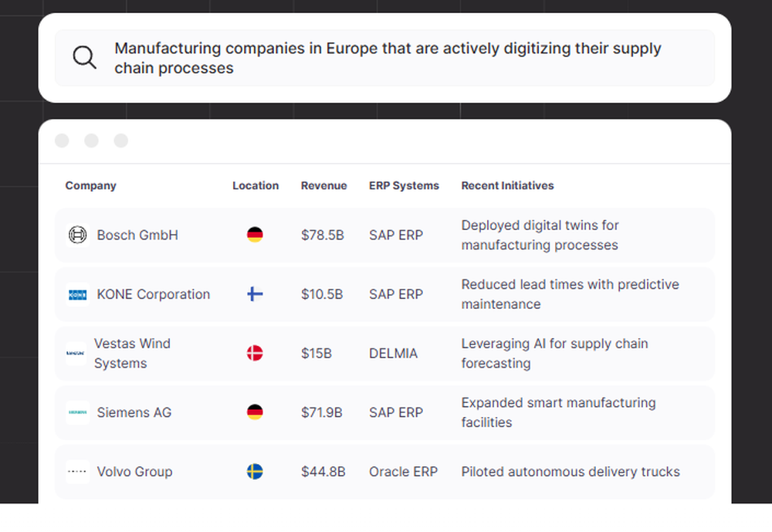This screenshot has width=772, height=532.
Task: Open the Bosch GmbH company name
Action: coord(137,235)
